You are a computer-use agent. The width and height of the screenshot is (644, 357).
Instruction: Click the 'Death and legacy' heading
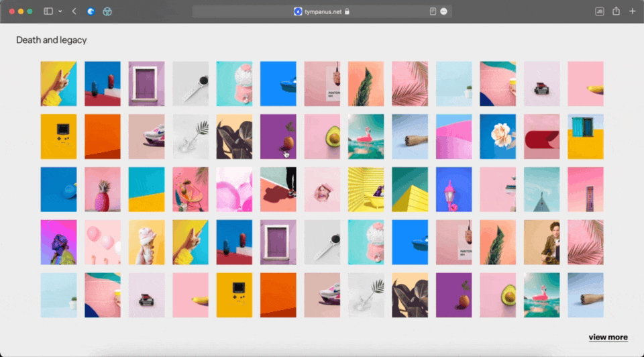coord(52,40)
